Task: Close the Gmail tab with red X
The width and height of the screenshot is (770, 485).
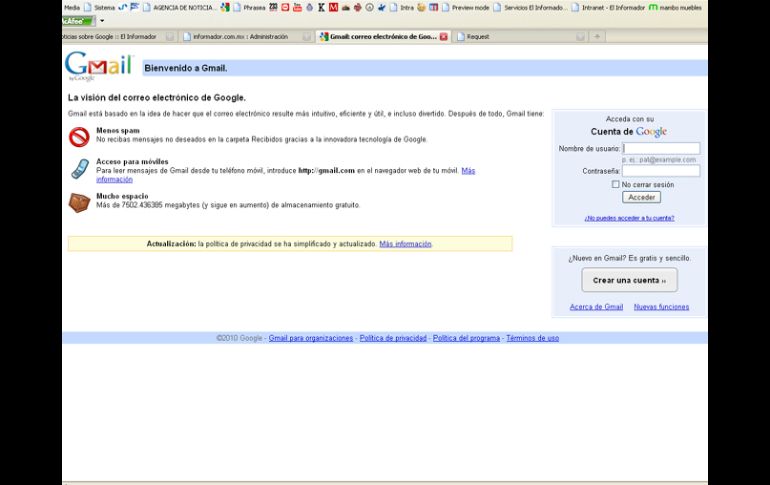Action: tap(444, 37)
